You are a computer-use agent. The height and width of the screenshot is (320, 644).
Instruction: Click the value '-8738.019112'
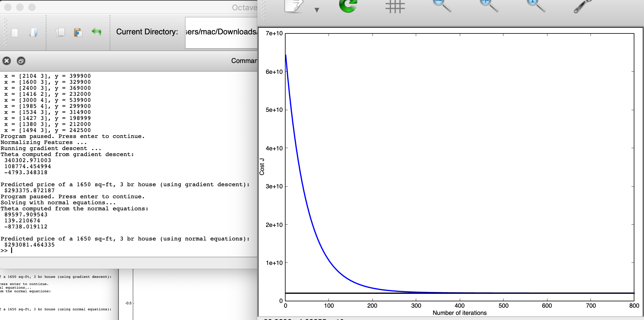(x=26, y=227)
